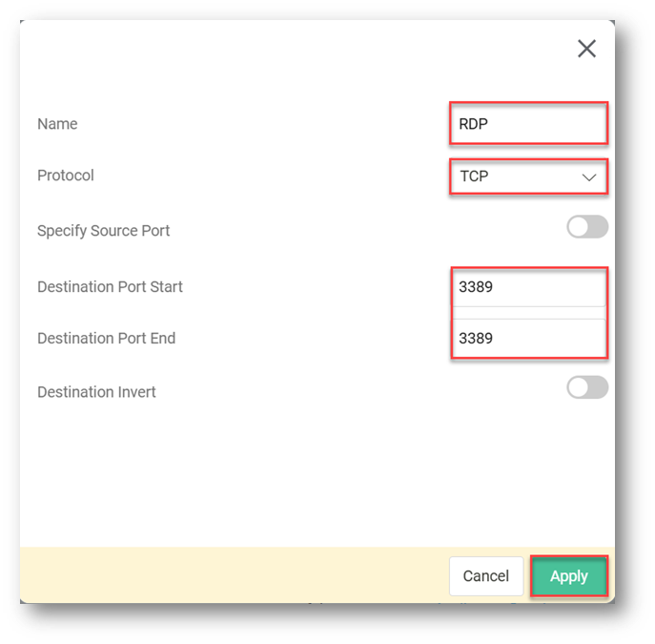Turn on the Destination Invert switch
655x644 pixels.
(587, 387)
